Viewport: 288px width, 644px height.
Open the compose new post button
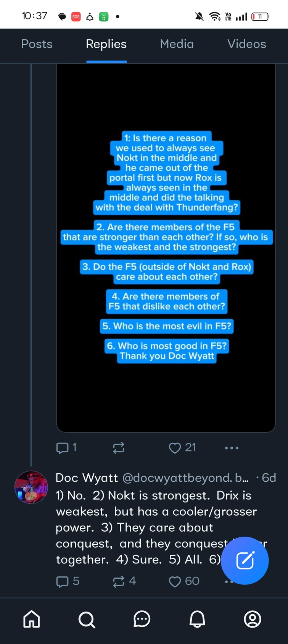[x=245, y=561]
